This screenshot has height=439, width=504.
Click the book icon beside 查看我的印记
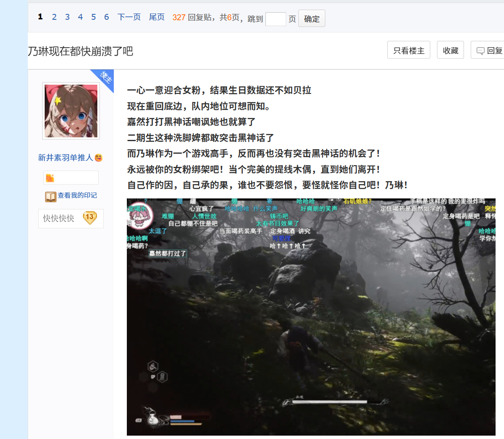[x=51, y=197]
